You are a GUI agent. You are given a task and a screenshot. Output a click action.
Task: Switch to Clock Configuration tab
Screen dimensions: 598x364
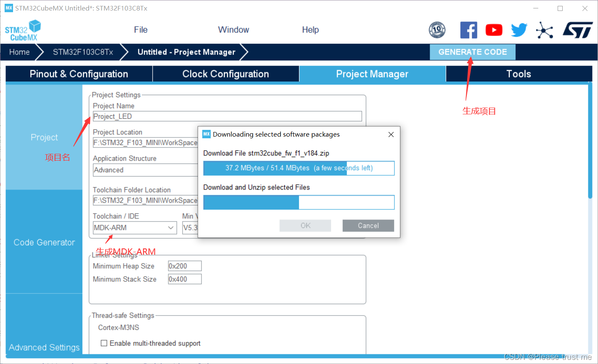pos(226,74)
